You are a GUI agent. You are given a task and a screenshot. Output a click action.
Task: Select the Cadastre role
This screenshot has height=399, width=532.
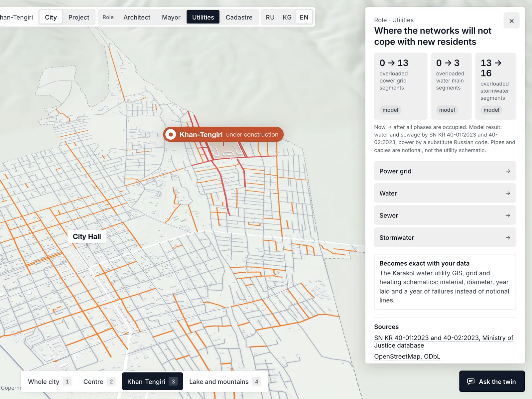239,17
